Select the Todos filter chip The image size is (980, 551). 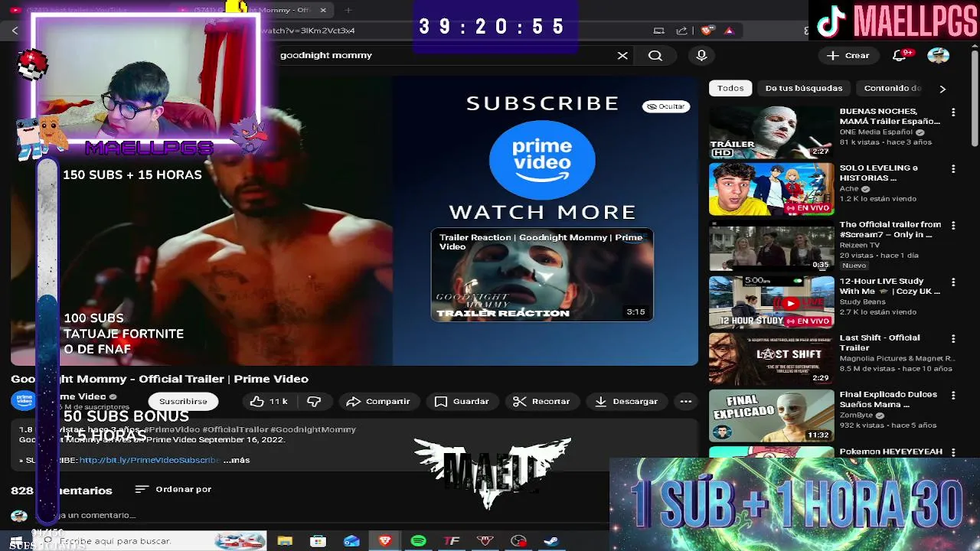point(730,88)
